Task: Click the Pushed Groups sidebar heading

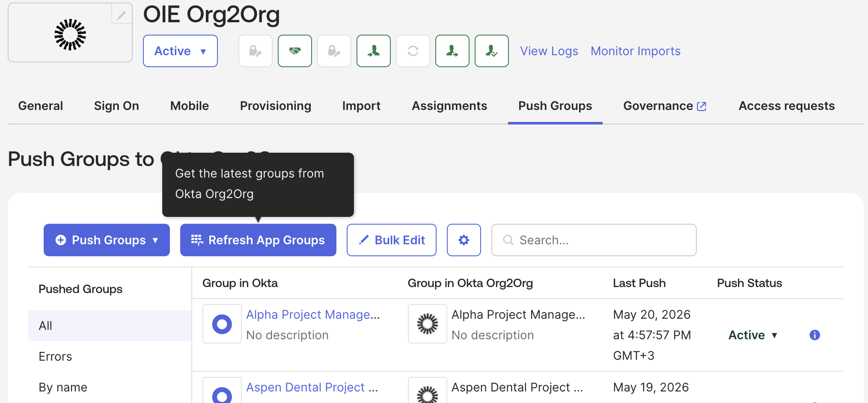Action: [80, 289]
